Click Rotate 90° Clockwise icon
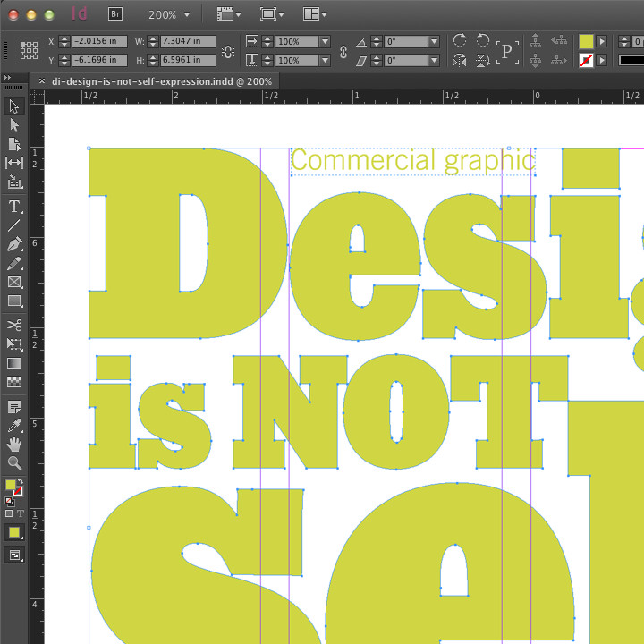Image resolution: width=644 pixels, height=644 pixels. 460,40
